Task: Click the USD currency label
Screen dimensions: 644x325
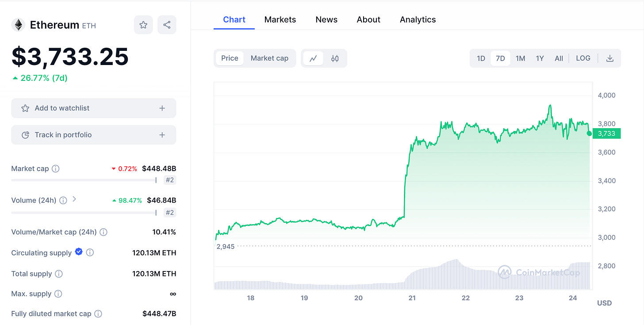Action: coord(605,303)
